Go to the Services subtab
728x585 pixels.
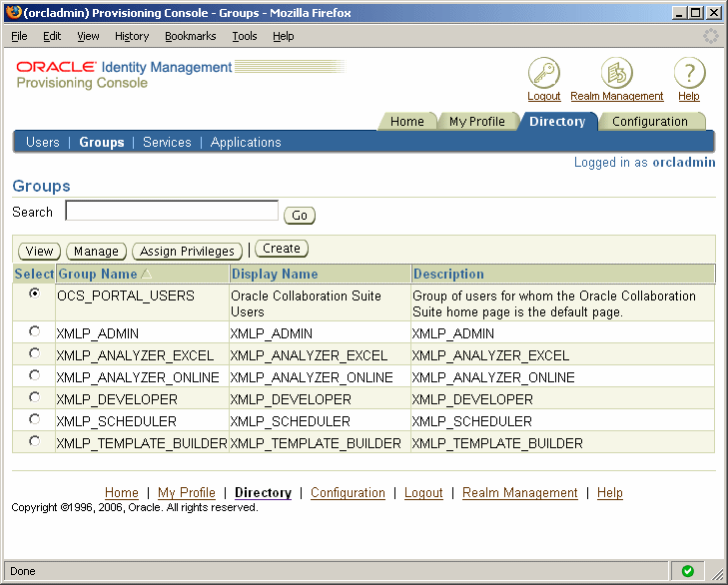(167, 142)
